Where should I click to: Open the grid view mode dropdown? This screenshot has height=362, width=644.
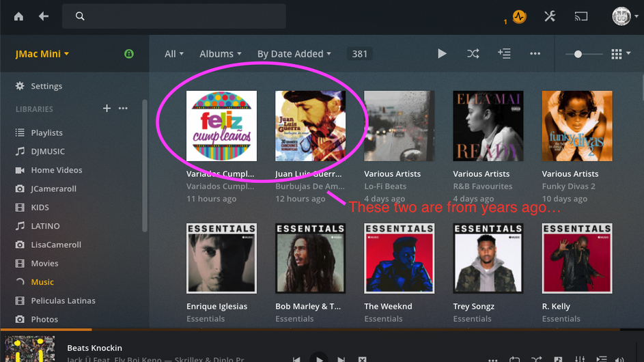621,54
